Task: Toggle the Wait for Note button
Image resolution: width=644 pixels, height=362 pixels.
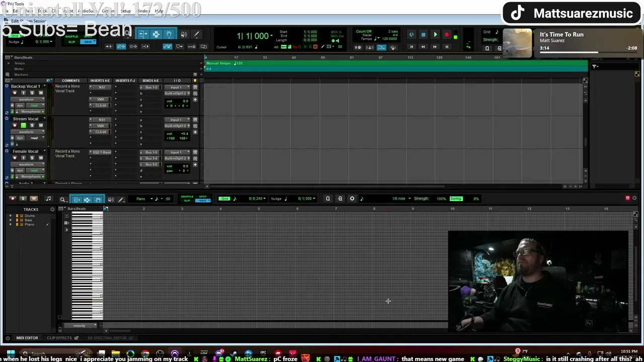Action: (x=358, y=47)
